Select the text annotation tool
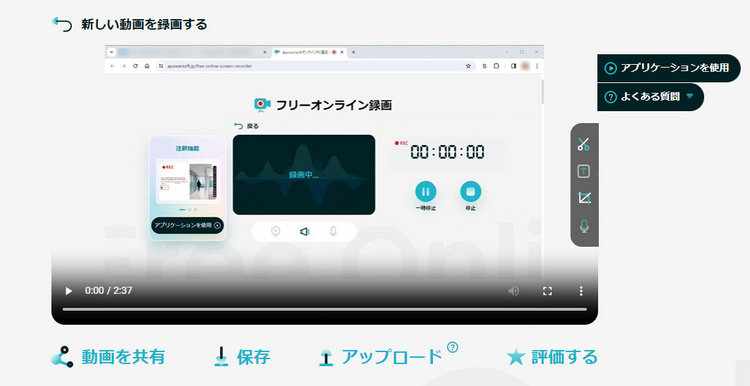750x386 pixels. 584,171
